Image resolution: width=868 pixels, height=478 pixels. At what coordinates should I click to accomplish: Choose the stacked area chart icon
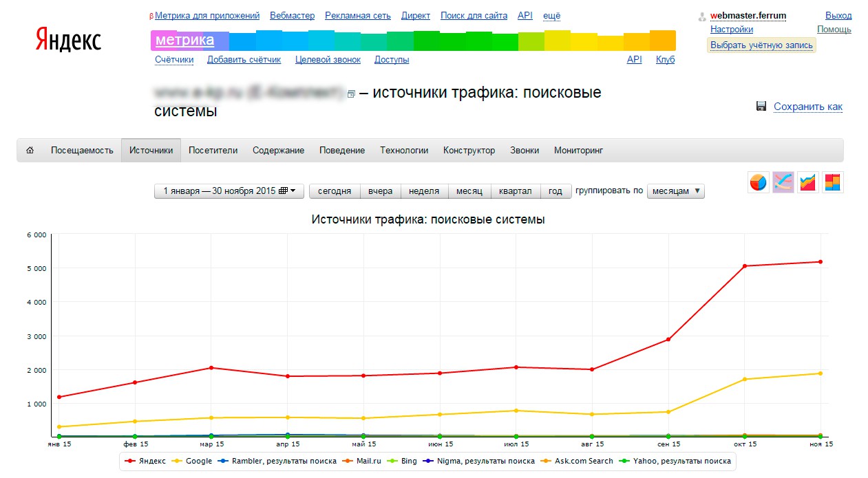(x=808, y=182)
